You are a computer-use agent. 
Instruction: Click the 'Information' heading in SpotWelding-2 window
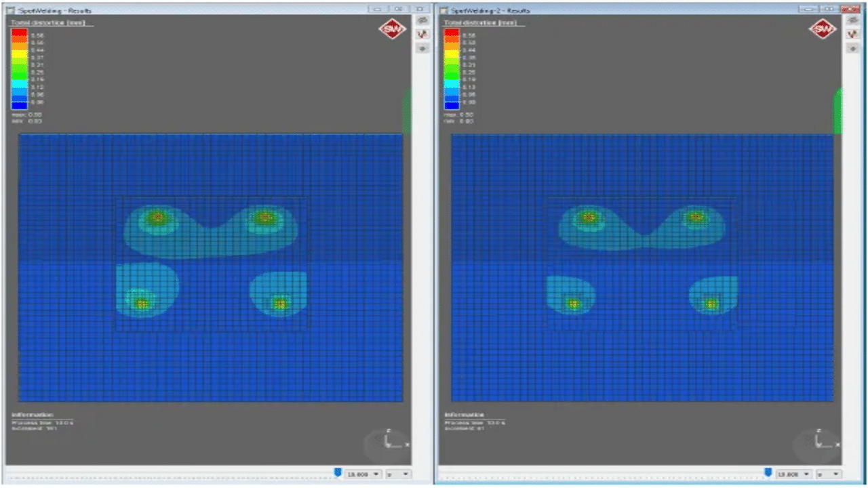[x=465, y=414]
